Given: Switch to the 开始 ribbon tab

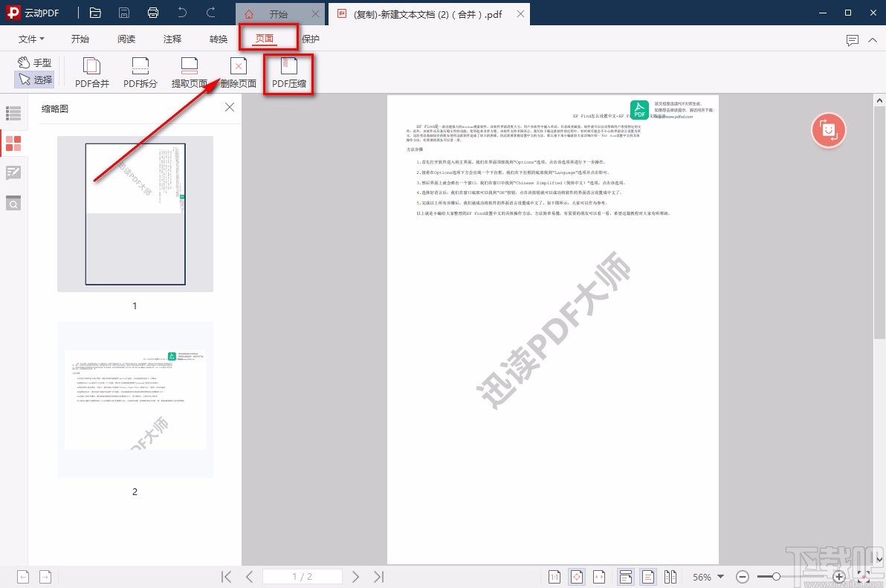Looking at the screenshot, I should (x=80, y=39).
